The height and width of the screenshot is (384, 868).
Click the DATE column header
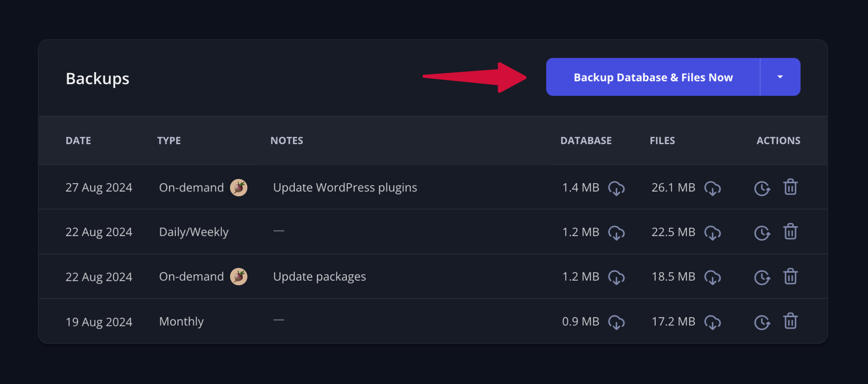point(78,141)
